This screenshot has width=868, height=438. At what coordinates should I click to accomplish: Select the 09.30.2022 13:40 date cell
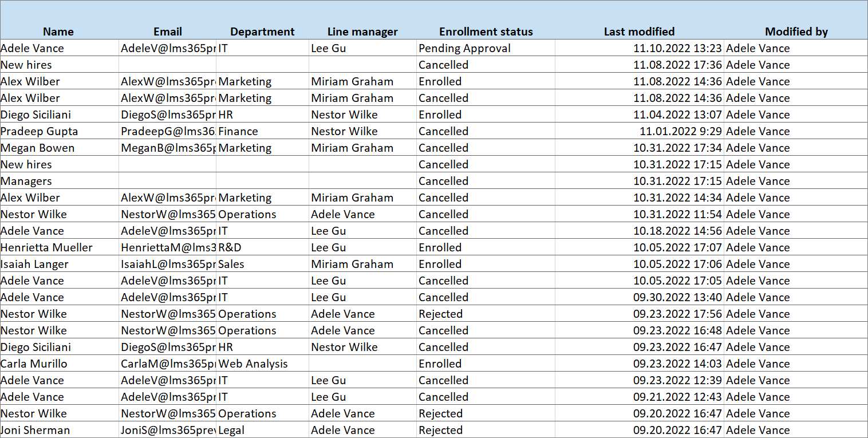[677, 297]
